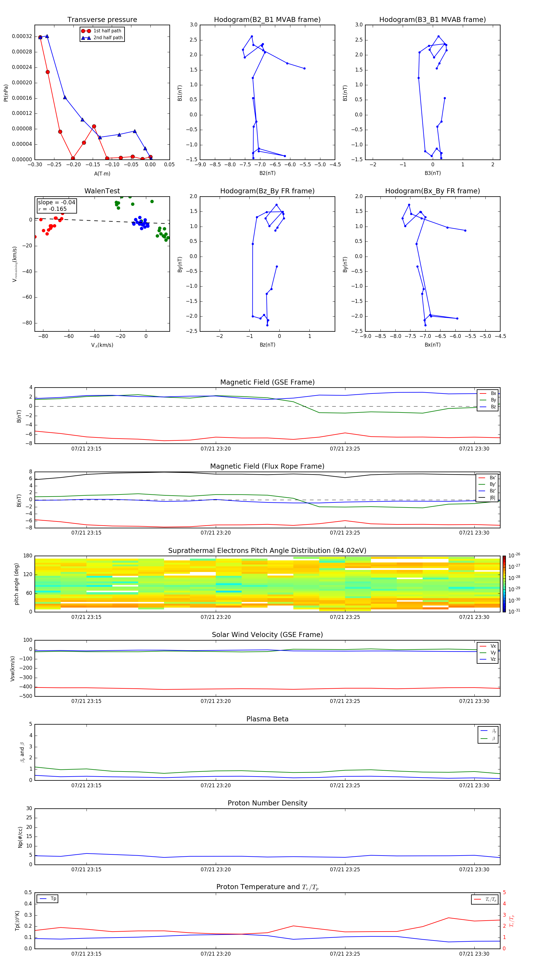Click the 'Tp(10⁶K)' axis label
The width and height of the screenshot is (535, 980).
(x=17, y=921)
